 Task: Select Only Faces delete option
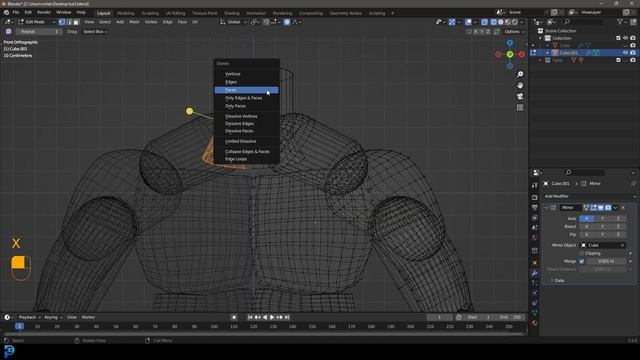(x=247, y=106)
